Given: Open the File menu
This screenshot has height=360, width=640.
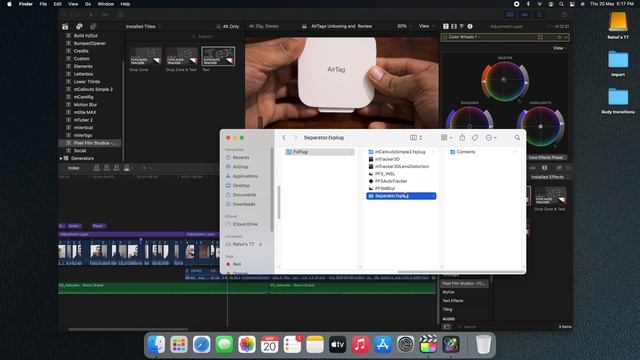Looking at the screenshot, I should coord(43,4).
